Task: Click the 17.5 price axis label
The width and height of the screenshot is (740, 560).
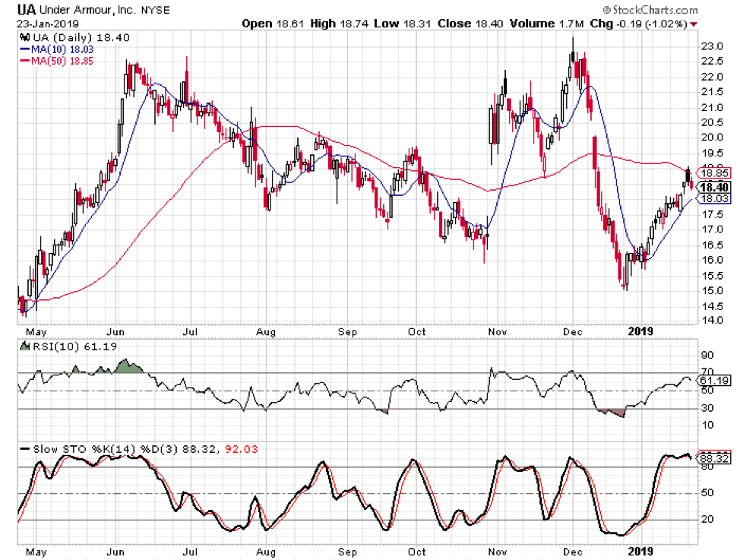Action: click(712, 214)
